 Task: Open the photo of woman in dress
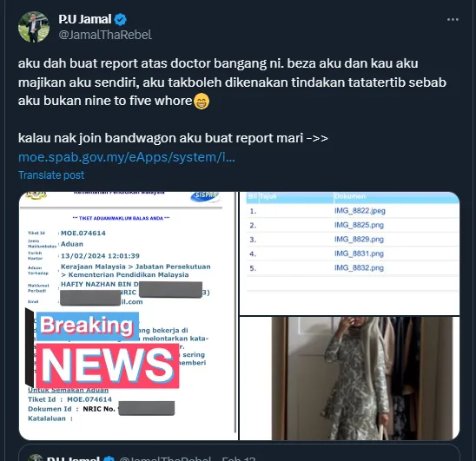pyautogui.click(x=349, y=379)
